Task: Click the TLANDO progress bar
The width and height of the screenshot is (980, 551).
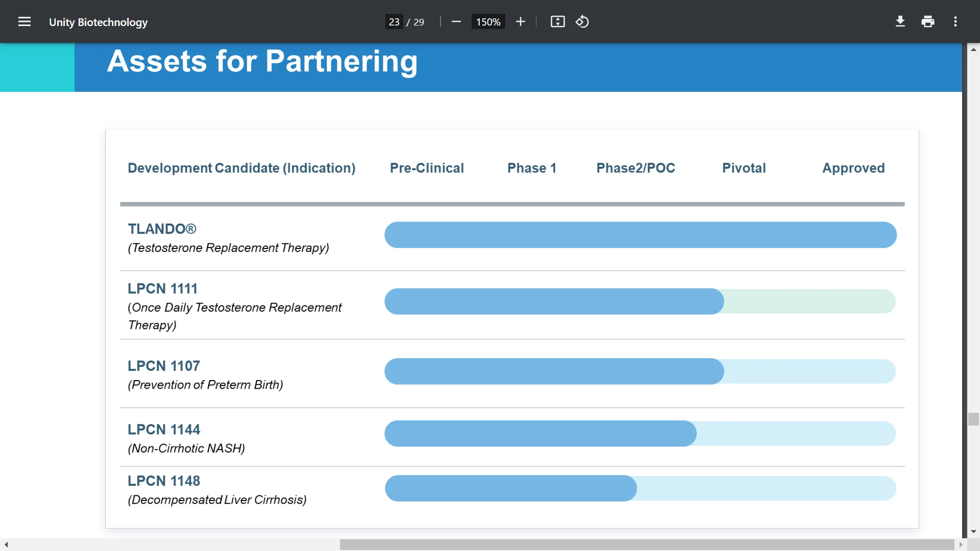Action: 640,235
